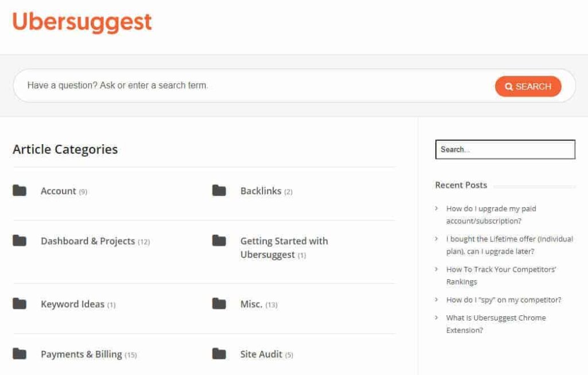Open the Site Audit category
This screenshot has width=588, height=375.
click(261, 354)
